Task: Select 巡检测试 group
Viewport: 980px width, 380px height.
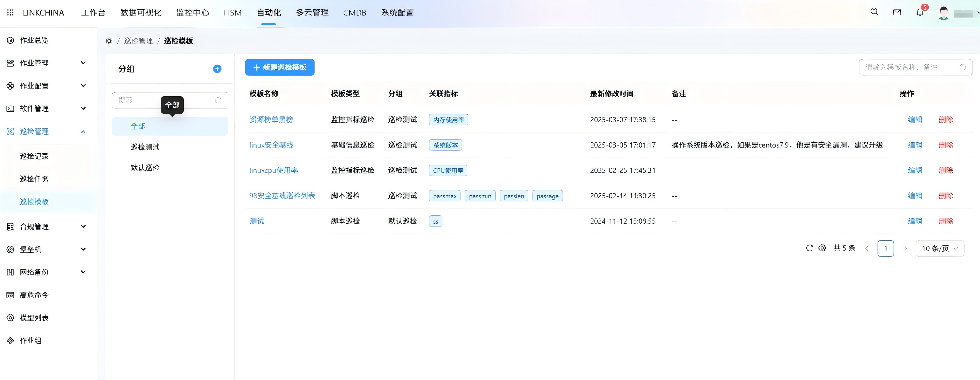Action: pyautogui.click(x=145, y=147)
